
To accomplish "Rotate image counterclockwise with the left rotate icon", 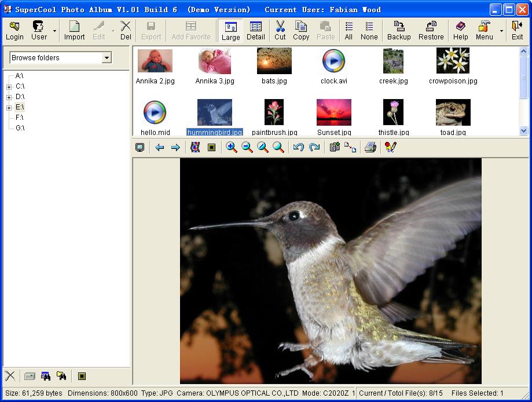I will tap(299, 148).
